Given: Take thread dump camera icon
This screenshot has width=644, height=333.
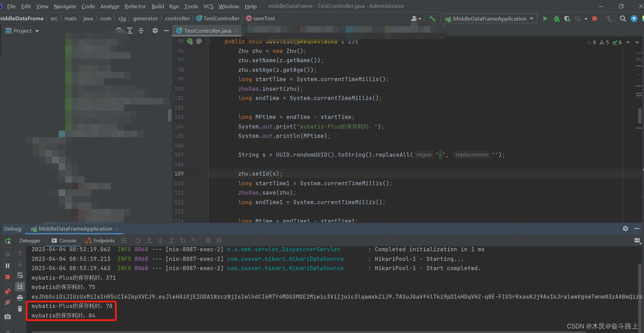Looking at the screenshot, I should click(x=8, y=317).
